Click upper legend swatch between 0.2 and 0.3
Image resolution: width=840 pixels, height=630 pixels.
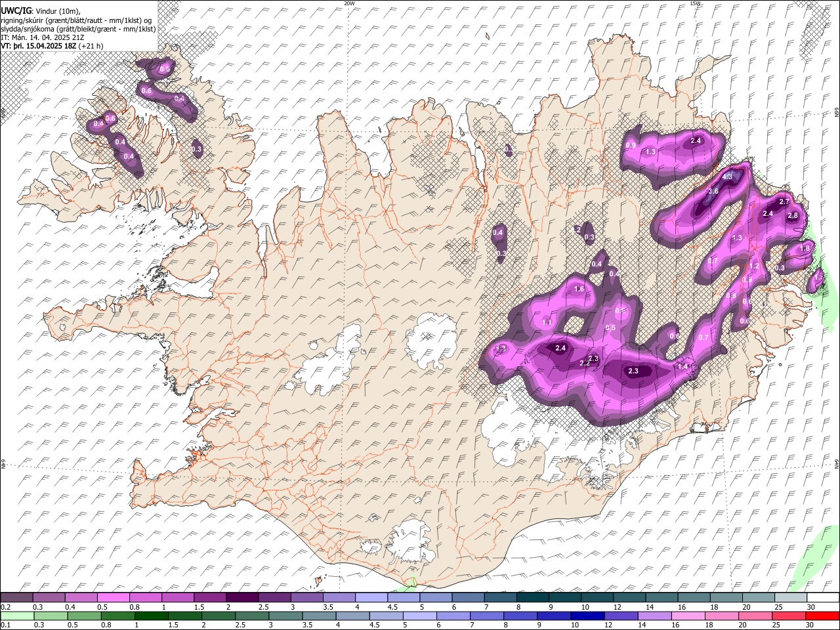pos(17,597)
